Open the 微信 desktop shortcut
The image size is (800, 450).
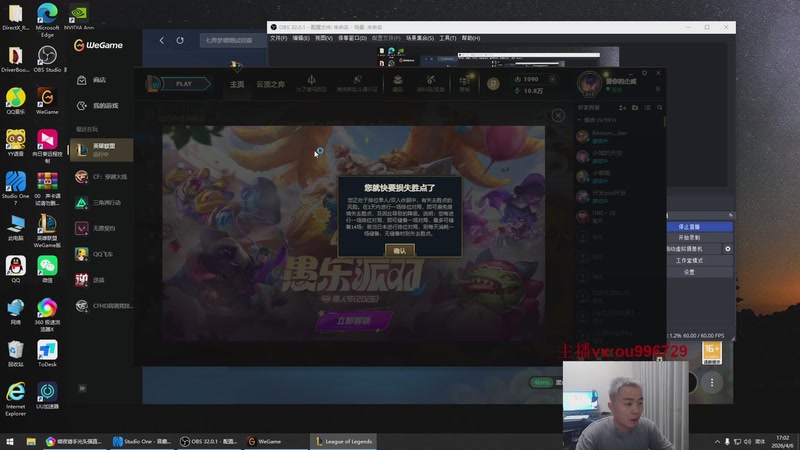coord(47,269)
